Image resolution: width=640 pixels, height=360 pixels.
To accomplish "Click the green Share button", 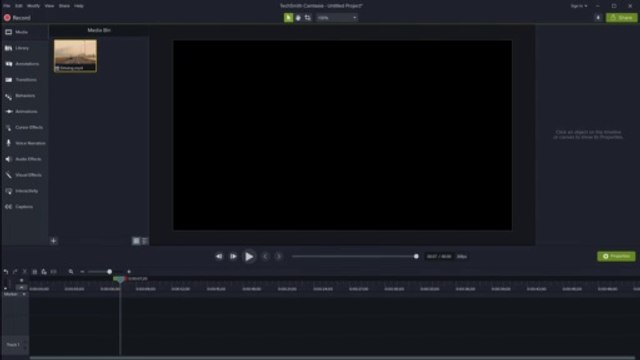I will [621, 18].
